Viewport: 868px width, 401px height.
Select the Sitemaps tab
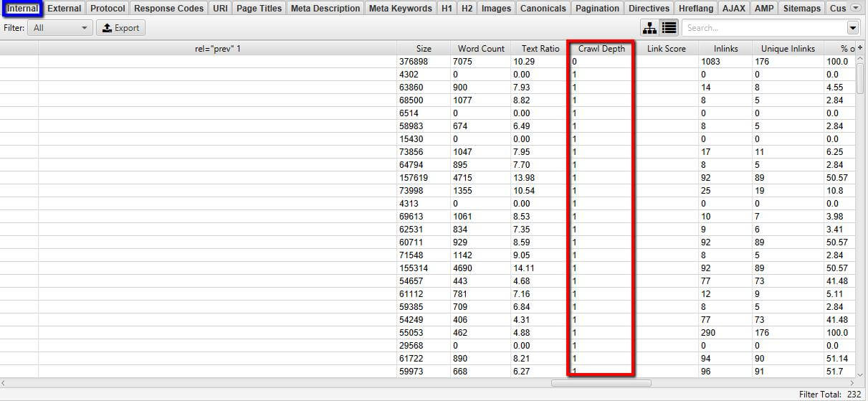click(802, 9)
